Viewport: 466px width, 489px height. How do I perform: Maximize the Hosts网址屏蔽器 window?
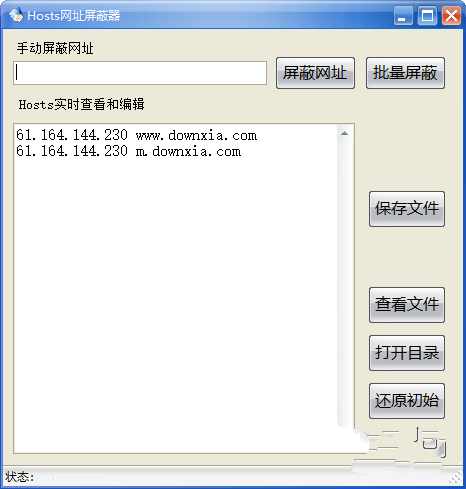coord(427,16)
